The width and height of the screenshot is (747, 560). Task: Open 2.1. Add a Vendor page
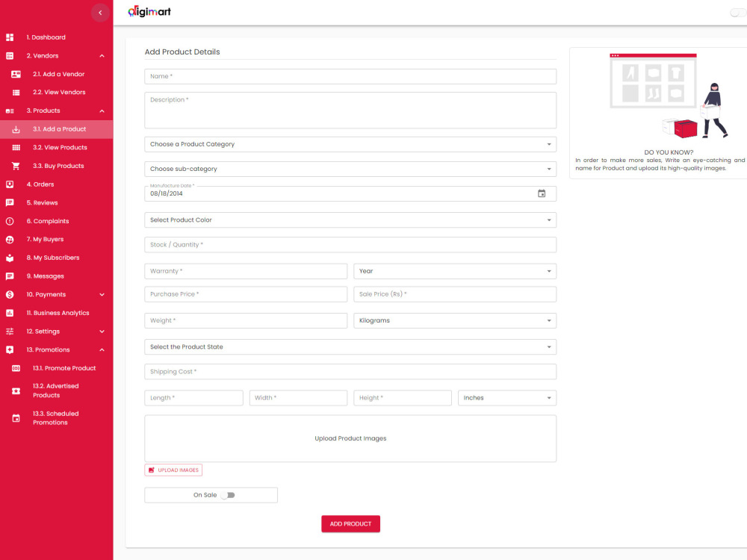click(57, 74)
